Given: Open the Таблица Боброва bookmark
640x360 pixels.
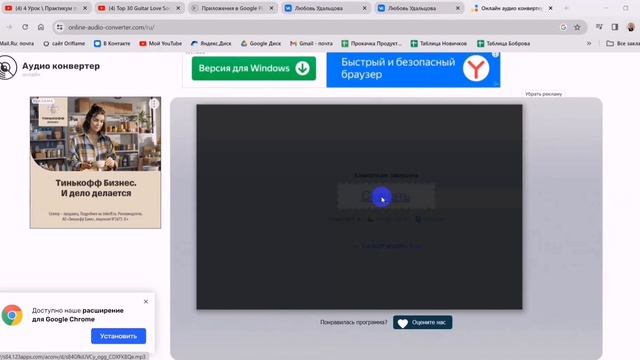Looking at the screenshot, I should coord(504,43).
